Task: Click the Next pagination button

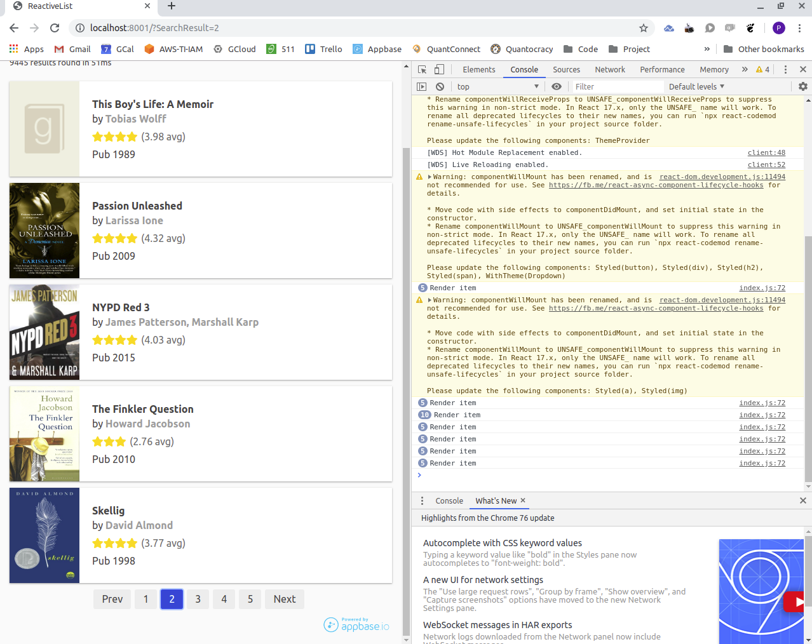Action: click(285, 599)
